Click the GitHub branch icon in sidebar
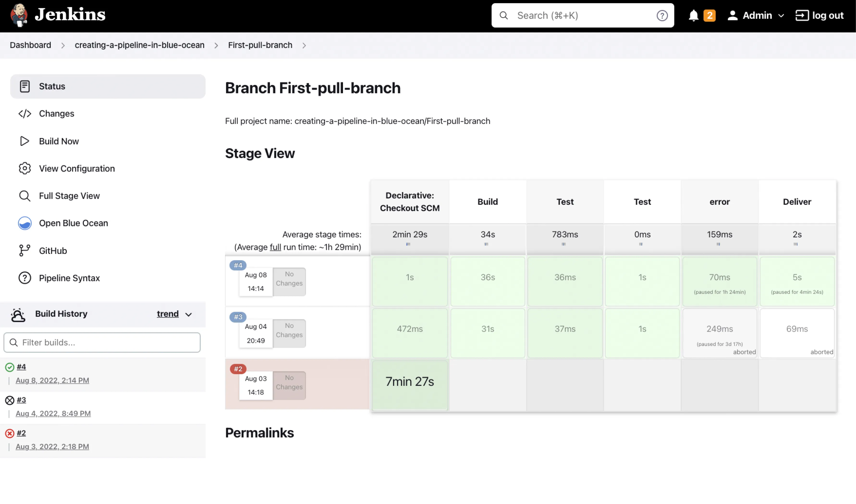This screenshot has height=504, width=856. pos(24,251)
